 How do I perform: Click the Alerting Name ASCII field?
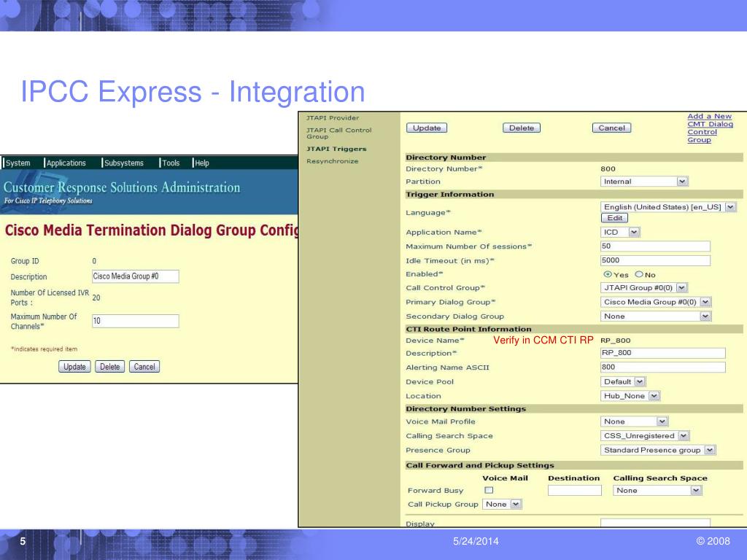[x=663, y=367]
